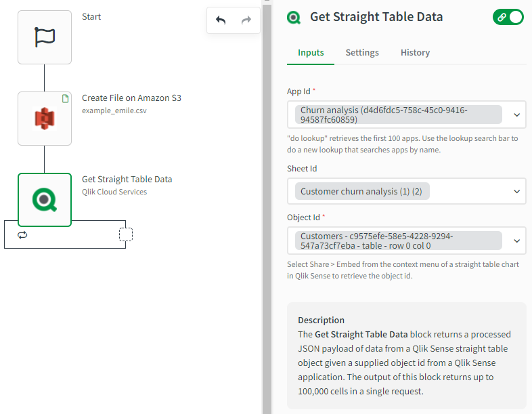Click the Create File on Amazon S3 label
Viewport: 532px width, 414px height.
(x=131, y=98)
